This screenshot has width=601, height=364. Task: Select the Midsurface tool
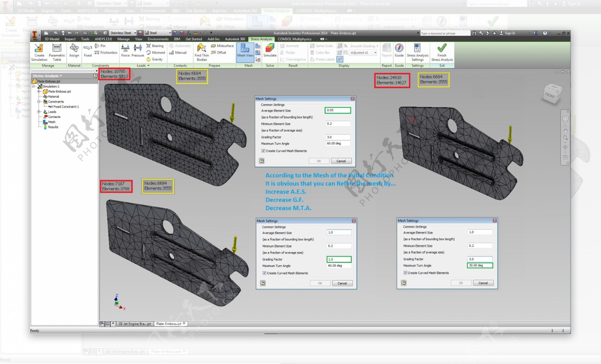point(222,46)
